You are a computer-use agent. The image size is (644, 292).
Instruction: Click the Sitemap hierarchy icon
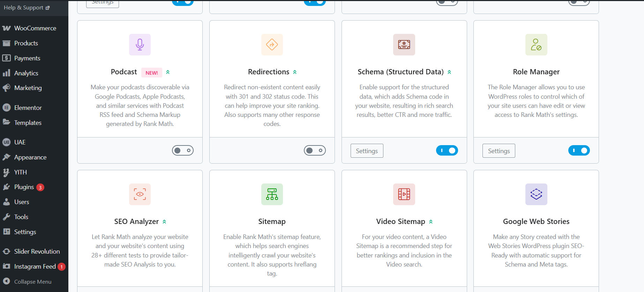coord(272,194)
